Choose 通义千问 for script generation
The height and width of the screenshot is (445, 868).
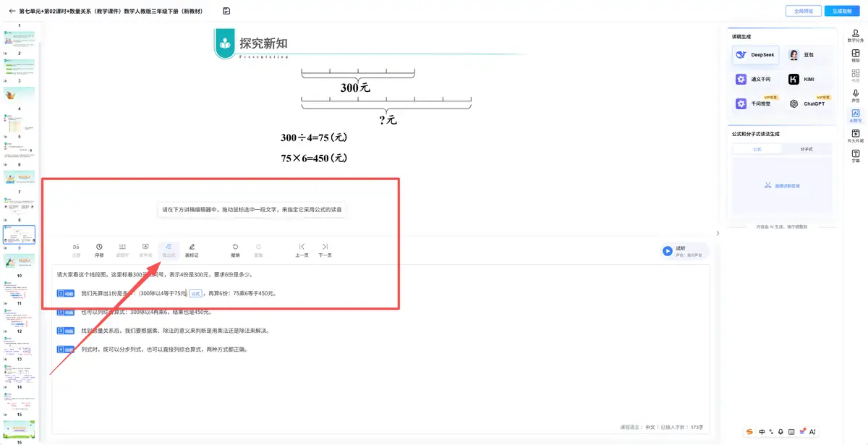click(x=755, y=79)
